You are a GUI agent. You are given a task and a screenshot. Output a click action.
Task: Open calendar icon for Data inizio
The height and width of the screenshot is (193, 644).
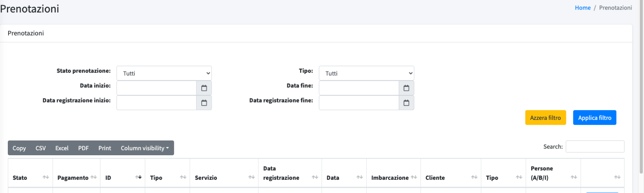coord(204,88)
